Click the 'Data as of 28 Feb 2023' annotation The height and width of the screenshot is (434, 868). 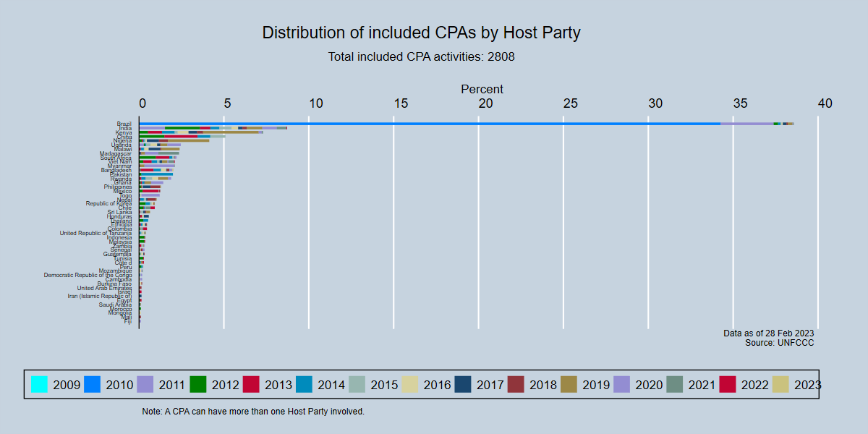(768, 333)
